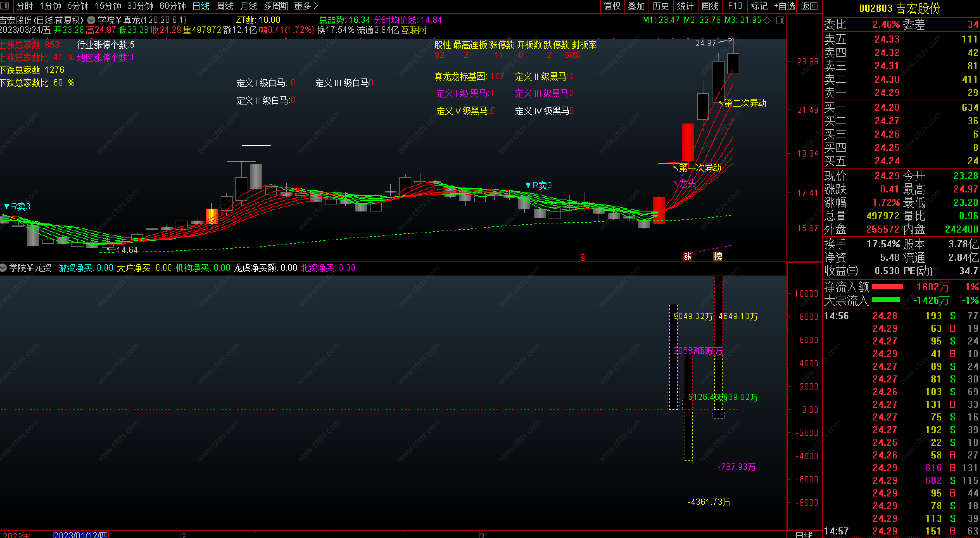Image resolution: width=980 pixels, height=538 pixels.
Task: Open the 学院¥龙资 indicator dropdown
Action: click(x=4, y=268)
